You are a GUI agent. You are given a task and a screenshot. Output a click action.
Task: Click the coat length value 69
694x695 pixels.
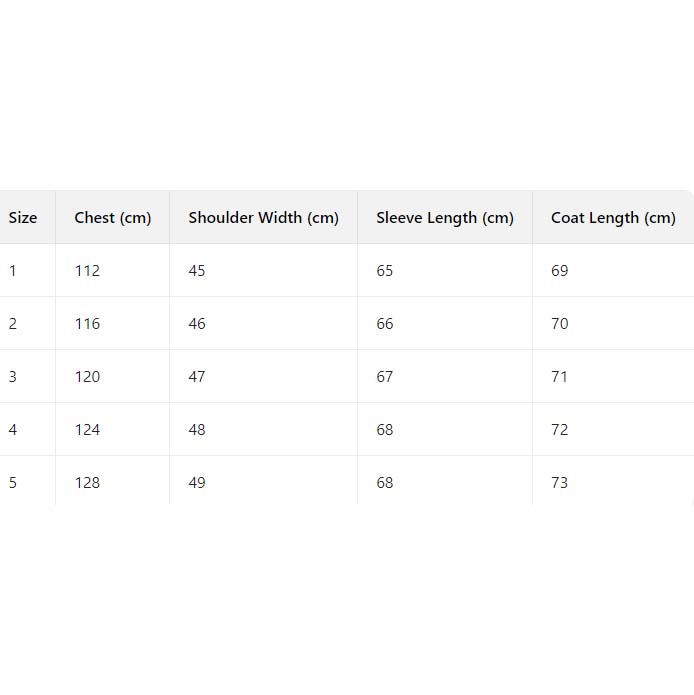coord(560,271)
